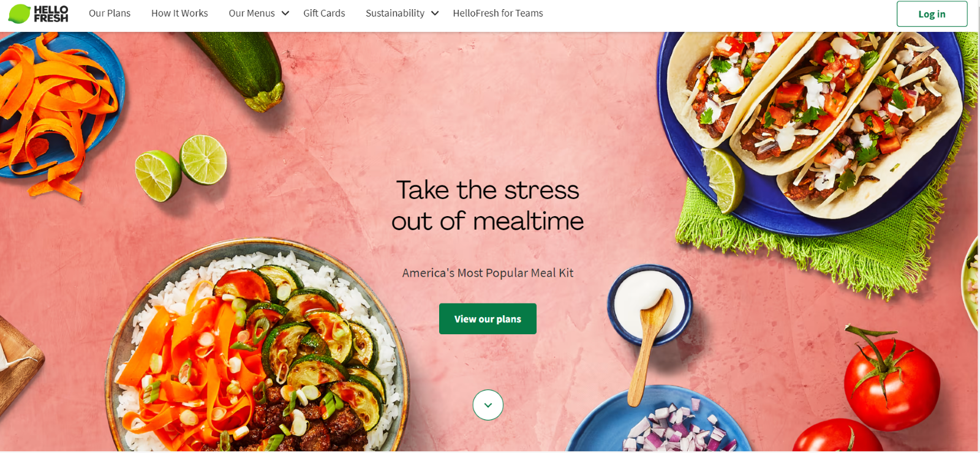Click the circular scroll-down arrow icon
This screenshot has width=980, height=453.
tap(488, 405)
